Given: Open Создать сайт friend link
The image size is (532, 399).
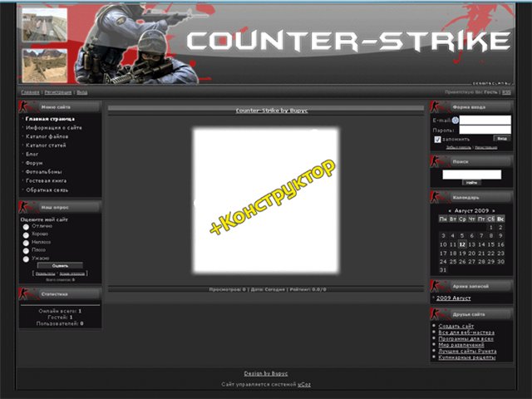Looking at the screenshot, I should [x=456, y=326].
